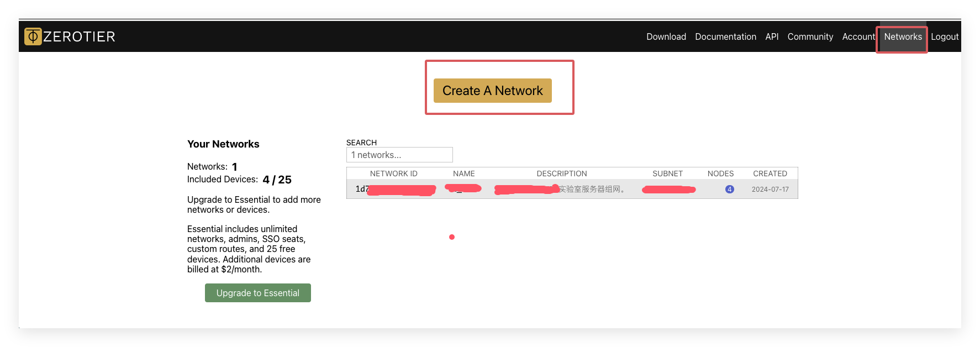Go to the API page
This screenshot has height=347, width=980.
click(772, 36)
